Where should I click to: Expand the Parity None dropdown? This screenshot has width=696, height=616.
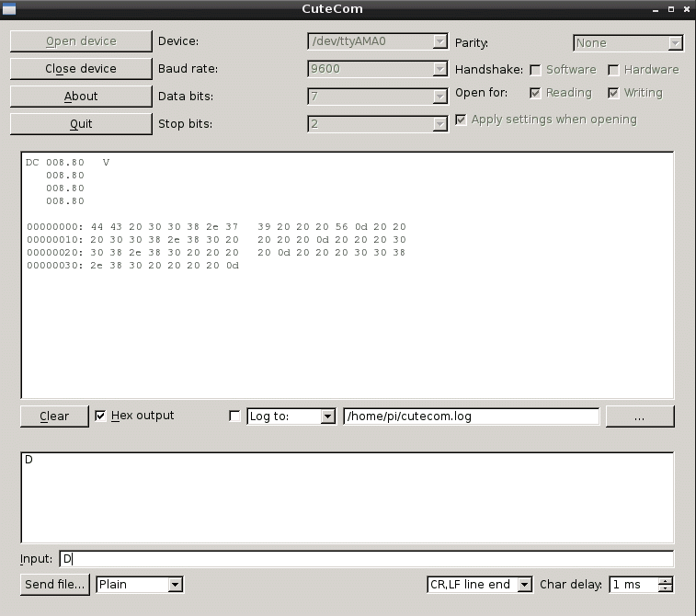pos(675,43)
